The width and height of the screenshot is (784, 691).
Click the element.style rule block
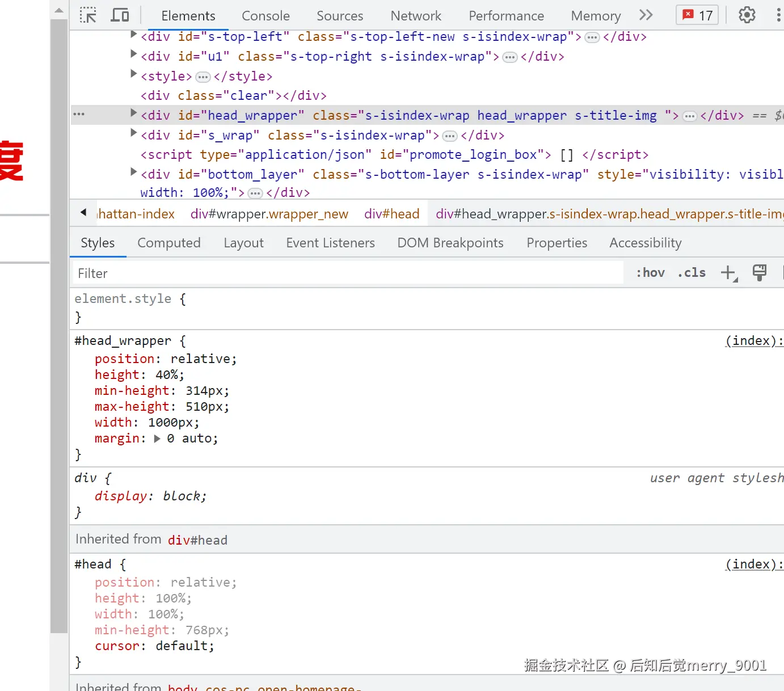pos(427,307)
